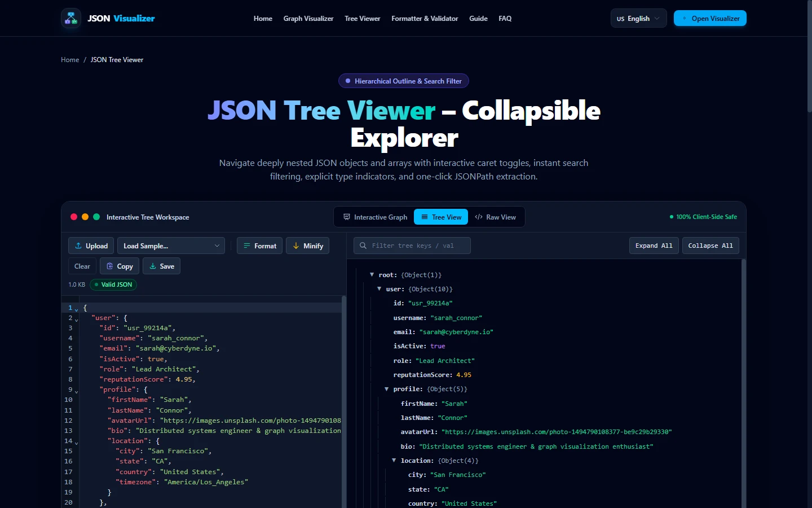Fold the "location" block at editor line 14
The height and width of the screenshot is (508, 812).
pyautogui.click(x=77, y=443)
